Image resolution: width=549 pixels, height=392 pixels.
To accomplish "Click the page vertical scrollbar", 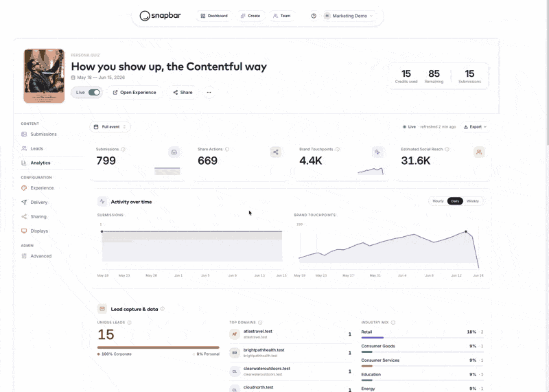I will [x=548, y=72].
